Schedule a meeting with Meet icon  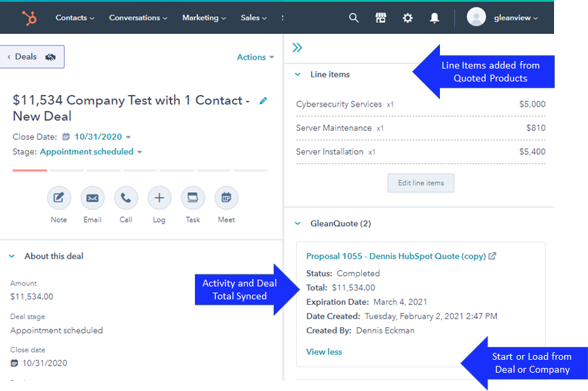[227, 198]
